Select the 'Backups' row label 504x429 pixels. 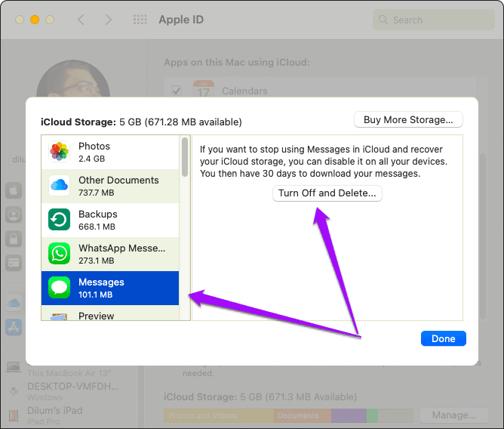coord(98,214)
